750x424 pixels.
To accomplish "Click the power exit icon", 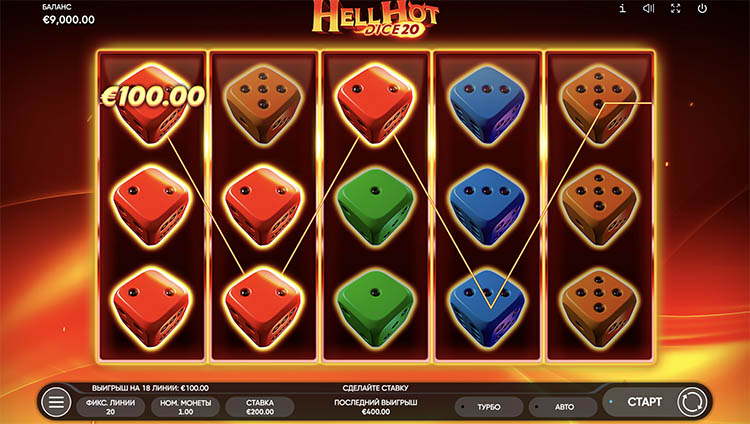I will [x=702, y=8].
